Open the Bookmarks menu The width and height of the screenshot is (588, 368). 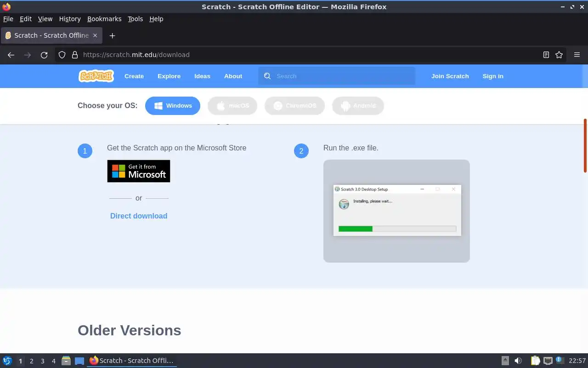[104, 19]
